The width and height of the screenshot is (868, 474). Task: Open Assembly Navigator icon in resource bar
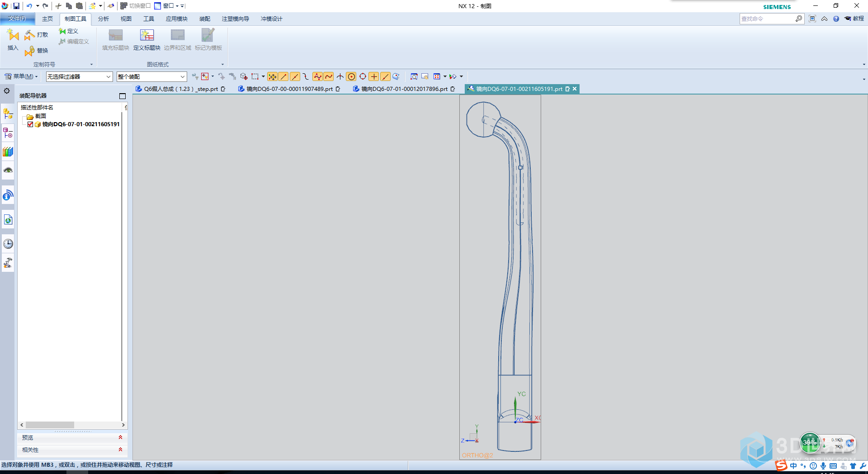tap(8, 114)
